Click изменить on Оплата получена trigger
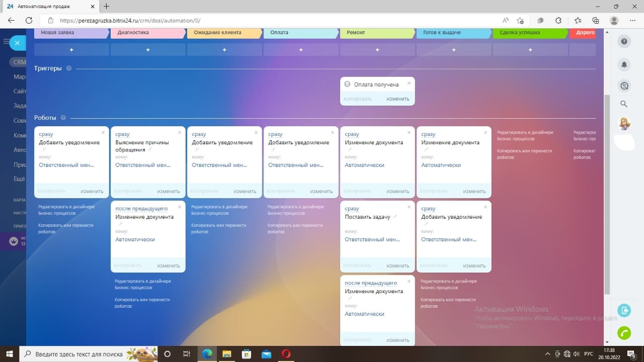This screenshot has height=362, width=644. [x=398, y=99]
